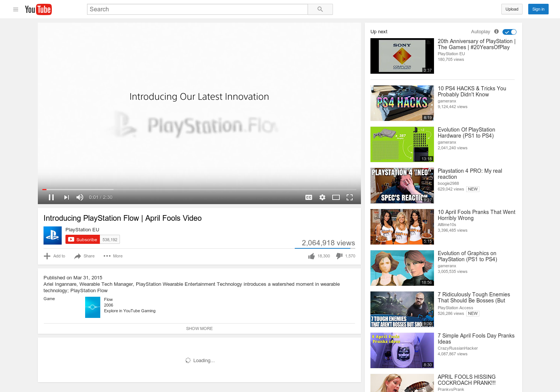Screen dimensions: 560x392
Task: Open PlayStation EU channel avatar
Action: (x=53, y=236)
